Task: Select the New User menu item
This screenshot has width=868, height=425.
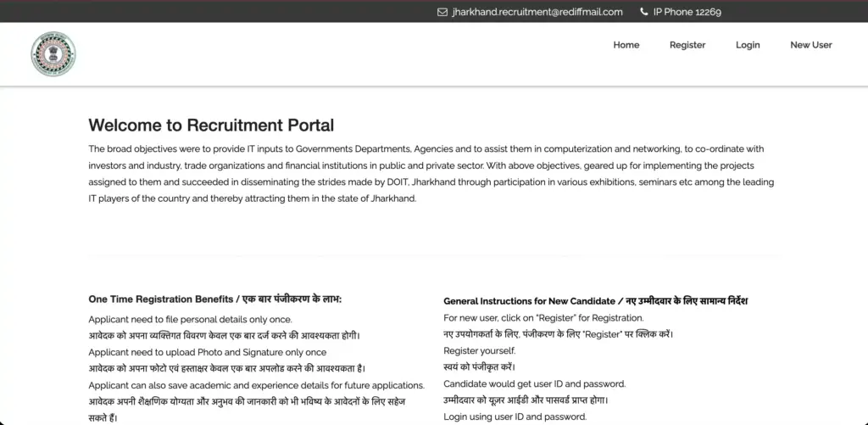Action: 810,45
